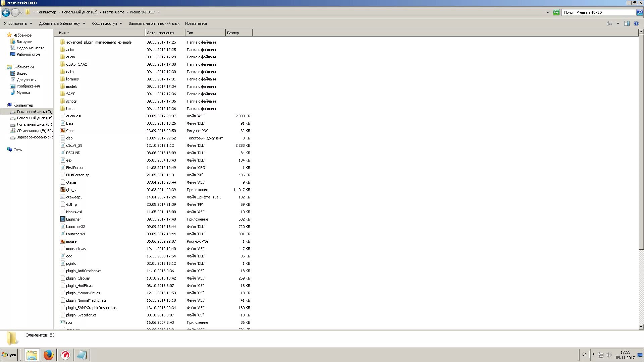Select the Firefox browser icon in taskbar
This screenshot has width=644, height=362.
[x=48, y=355]
